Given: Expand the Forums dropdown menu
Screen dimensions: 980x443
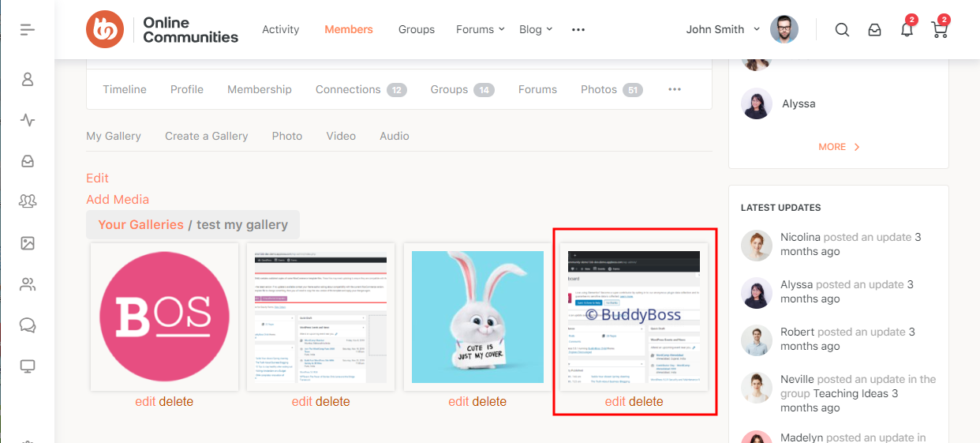Looking at the screenshot, I should 480,29.
